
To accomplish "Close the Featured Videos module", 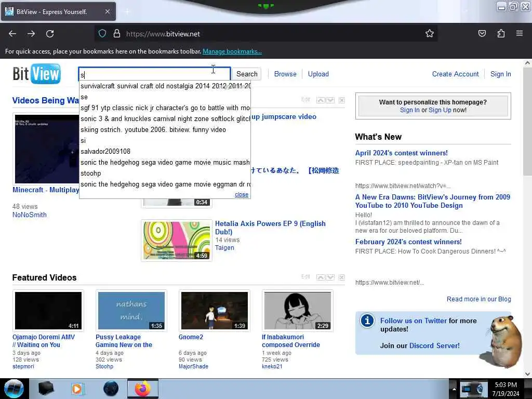I will (x=342, y=277).
